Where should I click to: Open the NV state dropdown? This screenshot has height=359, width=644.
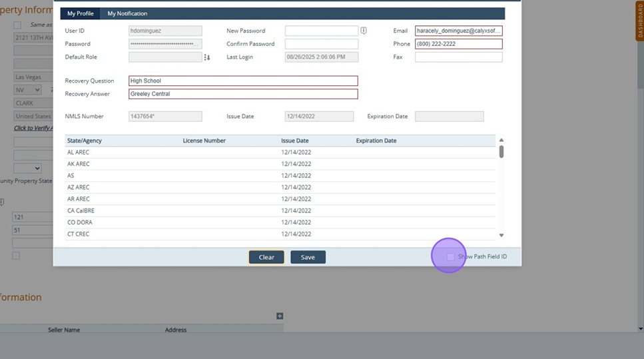click(x=27, y=90)
